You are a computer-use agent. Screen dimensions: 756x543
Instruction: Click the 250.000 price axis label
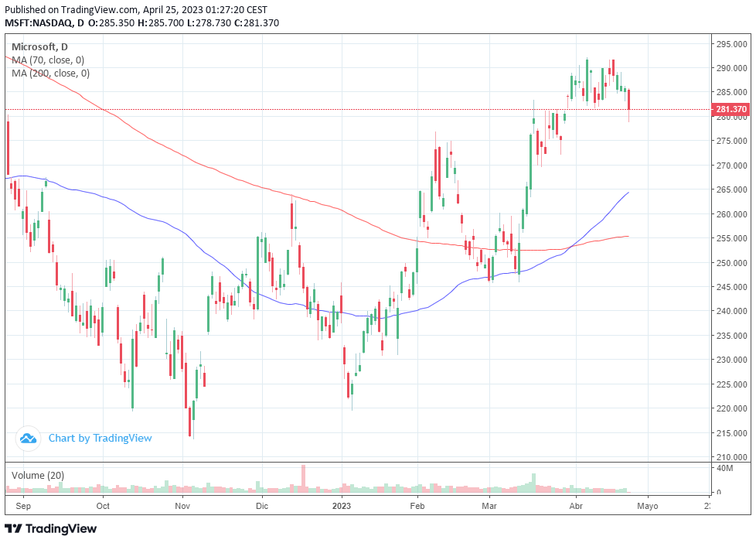(731, 263)
